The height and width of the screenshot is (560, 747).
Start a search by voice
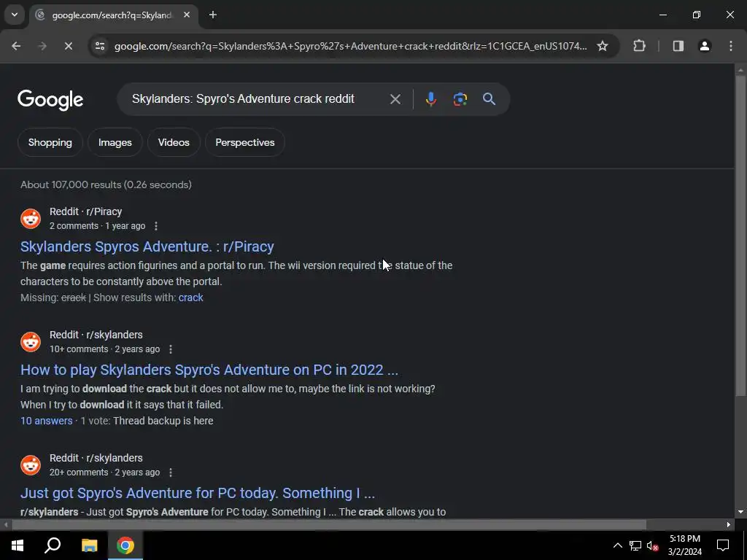coord(430,99)
